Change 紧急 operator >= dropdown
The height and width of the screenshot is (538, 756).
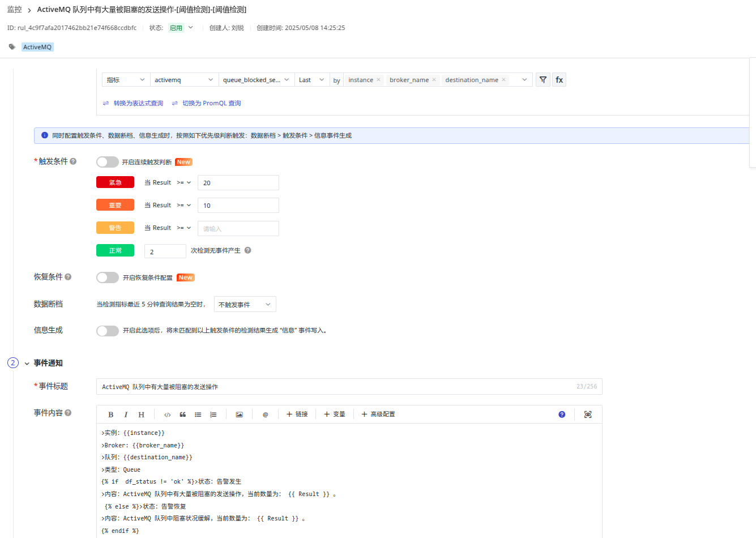(x=183, y=182)
